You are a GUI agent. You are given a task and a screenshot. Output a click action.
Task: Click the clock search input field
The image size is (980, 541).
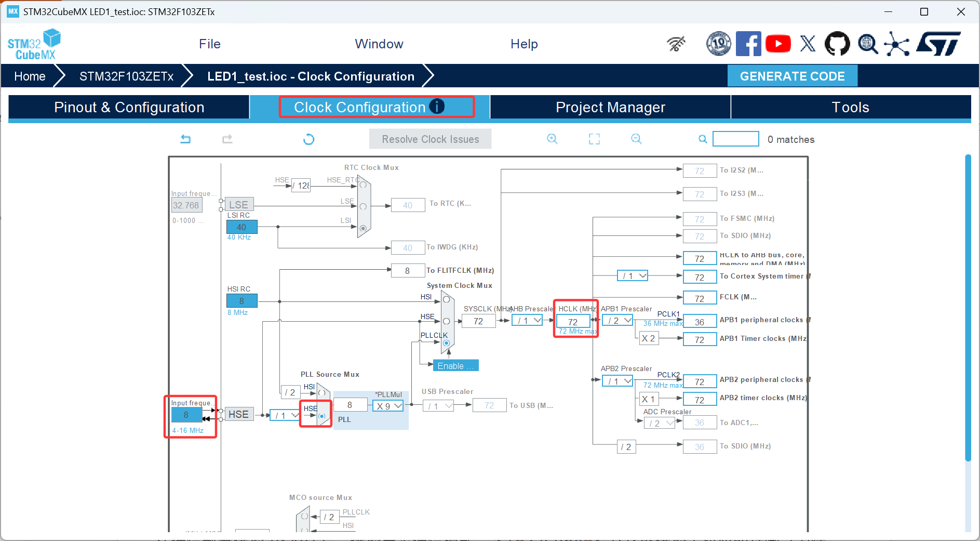tap(736, 139)
